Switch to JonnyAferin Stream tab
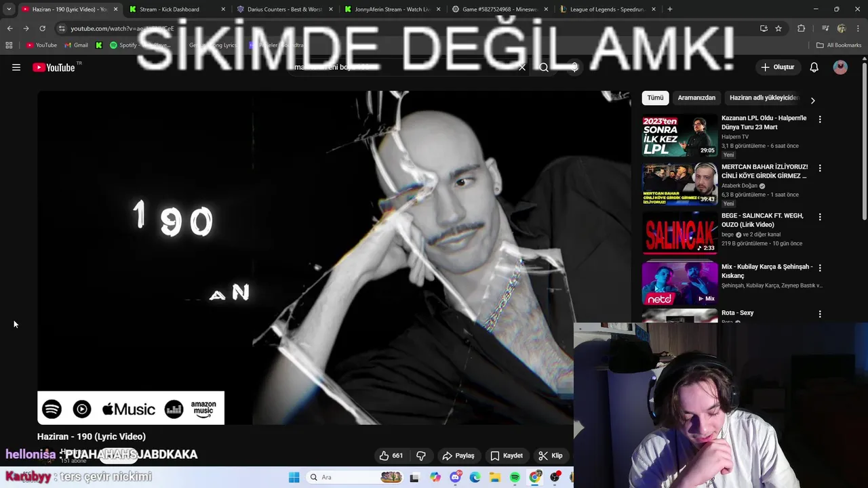Viewport: 868px width, 488px height. click(391, 9)
